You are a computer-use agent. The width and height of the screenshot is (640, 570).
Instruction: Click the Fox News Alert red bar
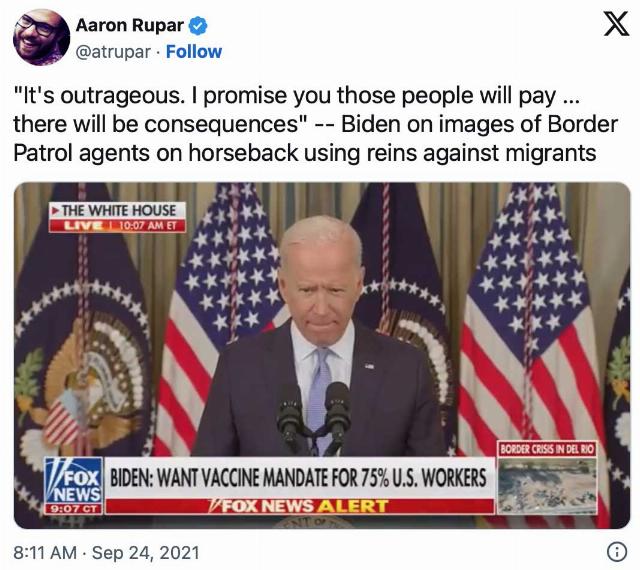pos(299,506)
